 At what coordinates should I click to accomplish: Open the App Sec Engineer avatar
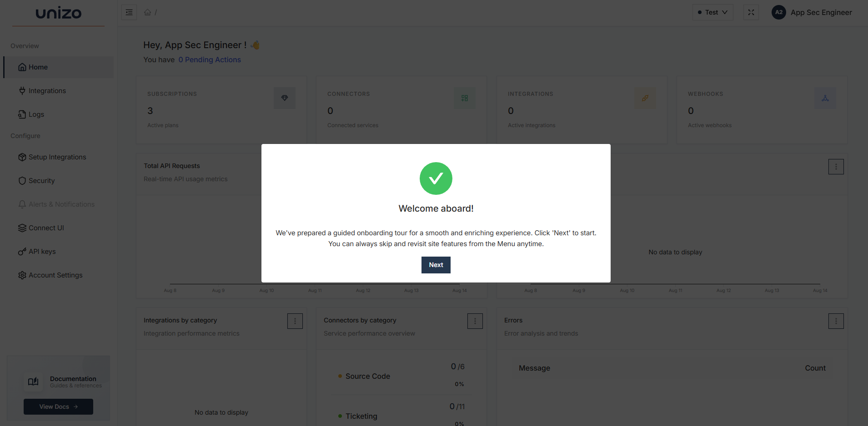coord(778,12)
